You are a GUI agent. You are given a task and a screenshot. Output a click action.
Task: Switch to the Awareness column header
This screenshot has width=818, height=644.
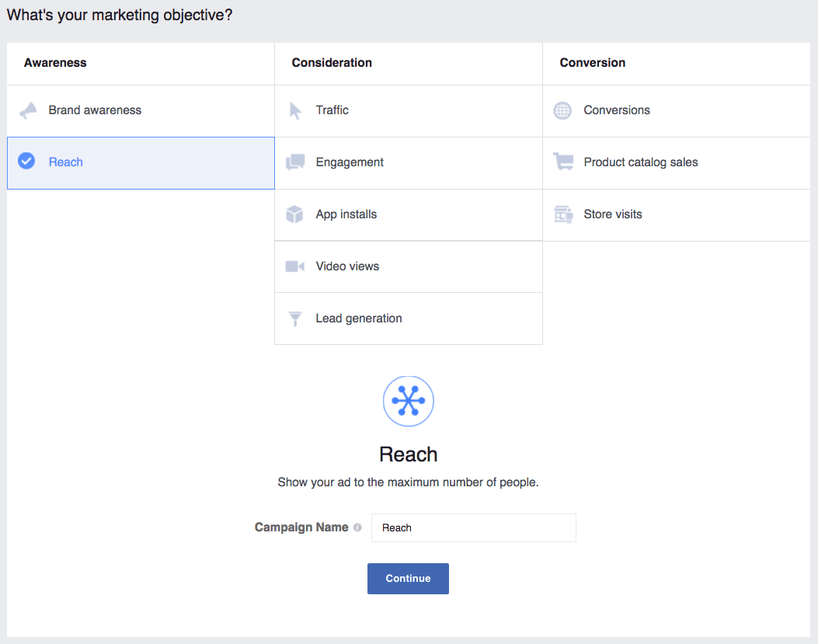[x=55, y=62]
